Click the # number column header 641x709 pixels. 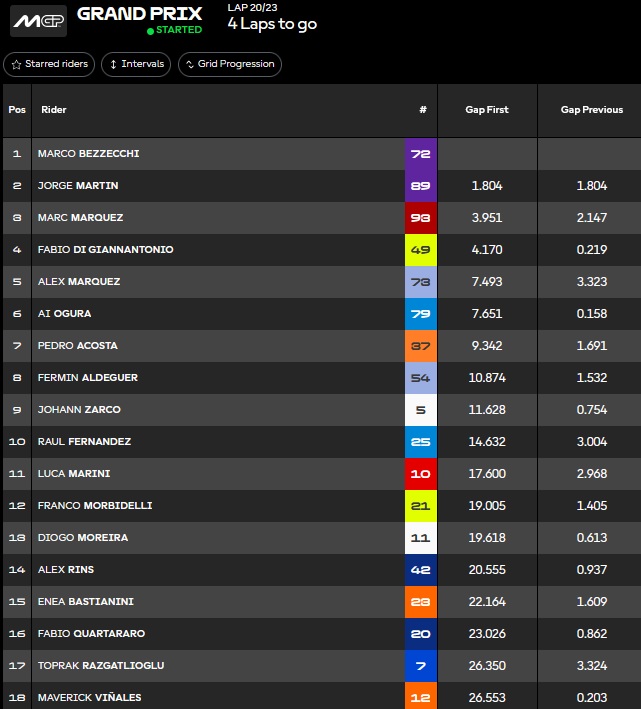(422, 110)
